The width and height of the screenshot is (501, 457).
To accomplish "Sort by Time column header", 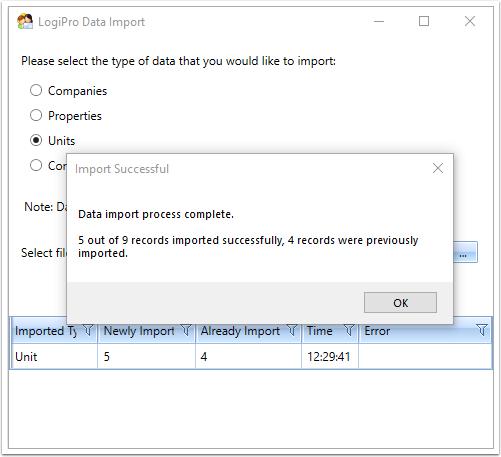I will 320,331.
